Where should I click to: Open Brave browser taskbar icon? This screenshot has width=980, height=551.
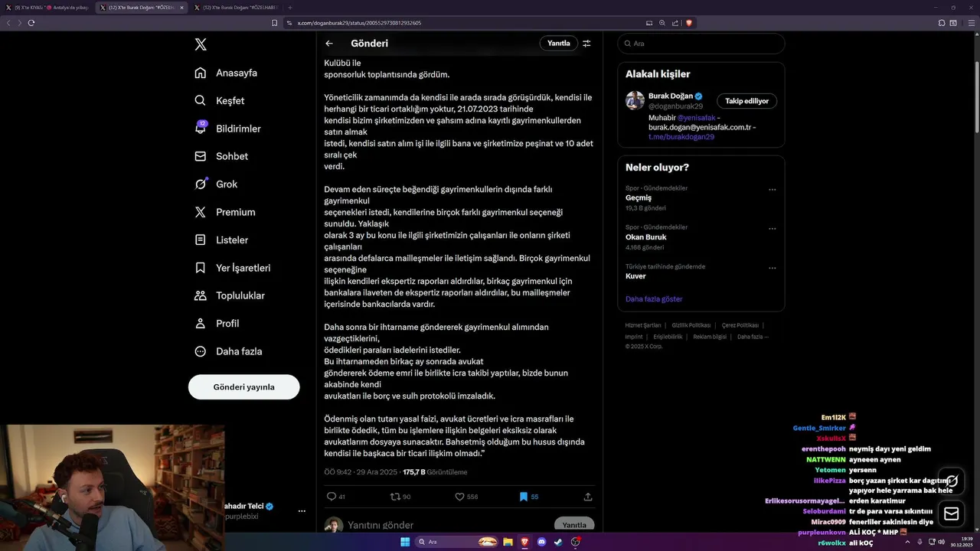point(524,542)
